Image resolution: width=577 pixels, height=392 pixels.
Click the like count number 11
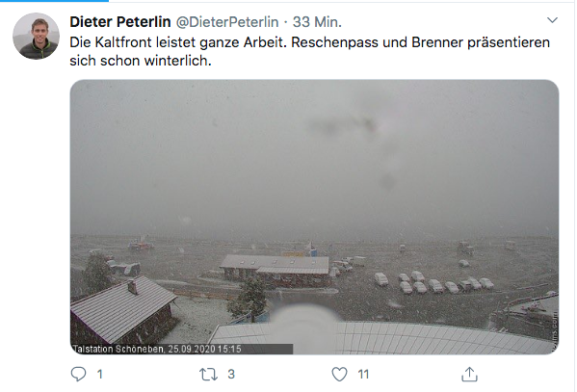[363, 375]
